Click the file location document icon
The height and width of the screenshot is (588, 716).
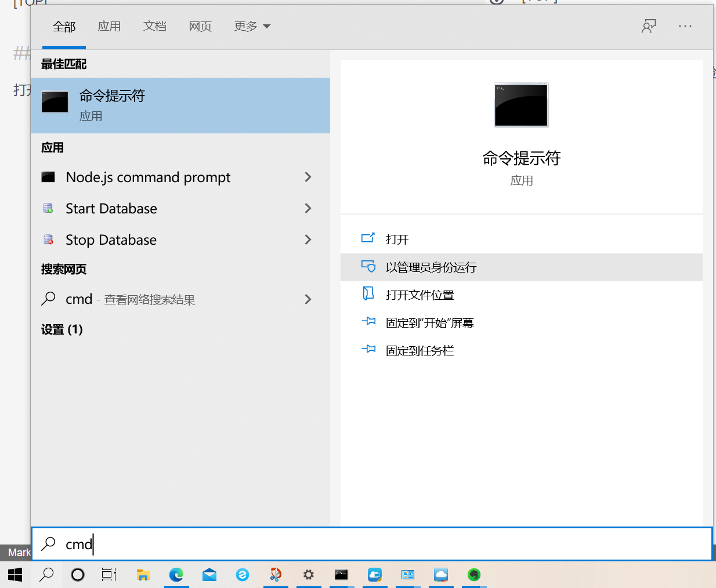coord(368,293)
